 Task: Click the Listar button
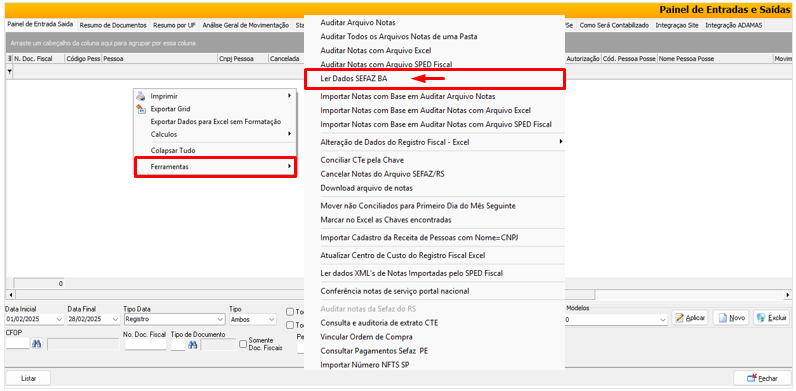(x=28, y=378)
